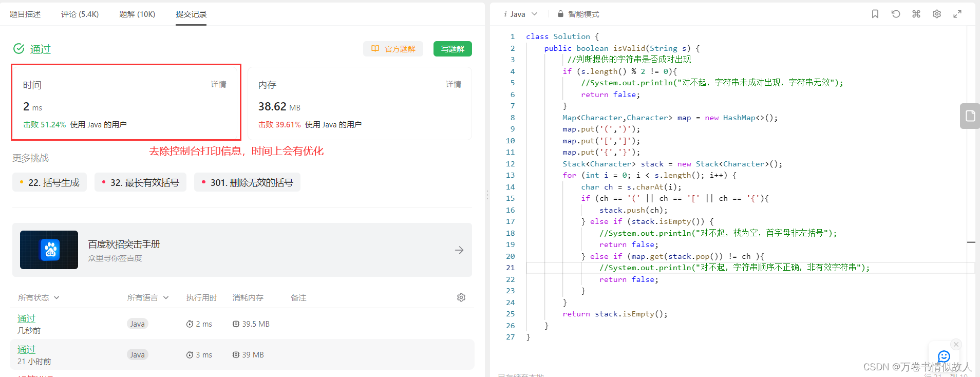
Task: Close the floating feedback widget
Action: pyautogui.click(x=956, y=344)
